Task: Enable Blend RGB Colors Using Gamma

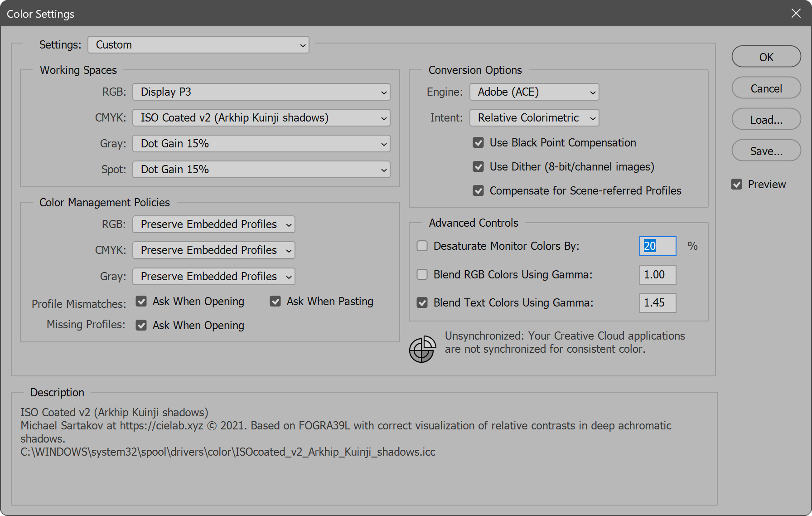Action: 422,275
